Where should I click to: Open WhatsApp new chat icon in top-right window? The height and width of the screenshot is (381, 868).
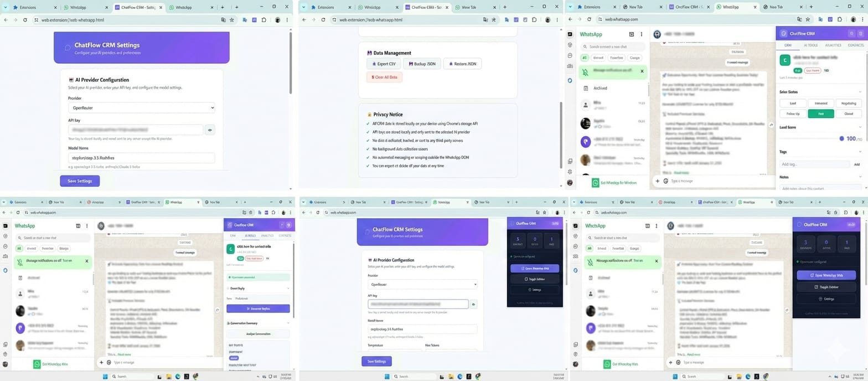632,34
